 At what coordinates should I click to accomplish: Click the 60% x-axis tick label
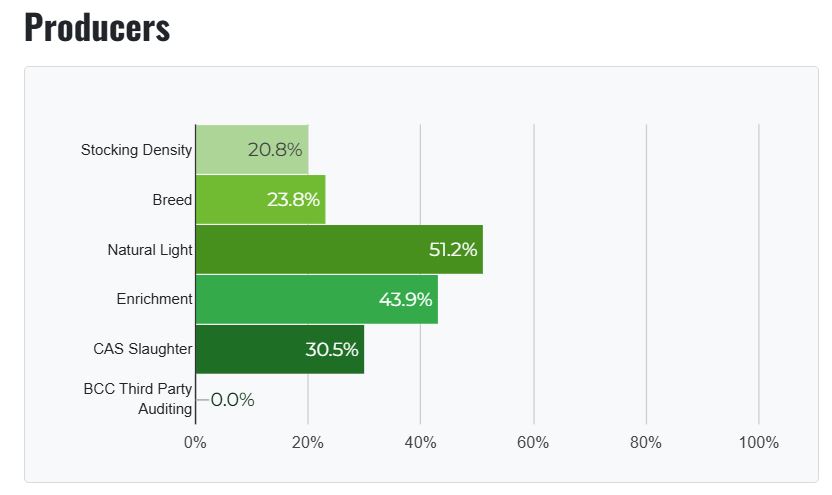[533, 443]
